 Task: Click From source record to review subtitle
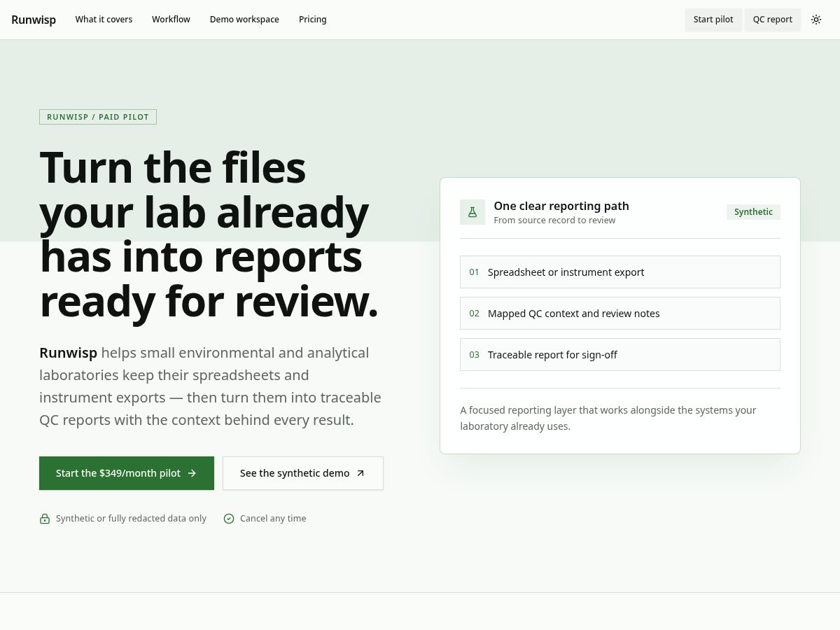point(554,220)
